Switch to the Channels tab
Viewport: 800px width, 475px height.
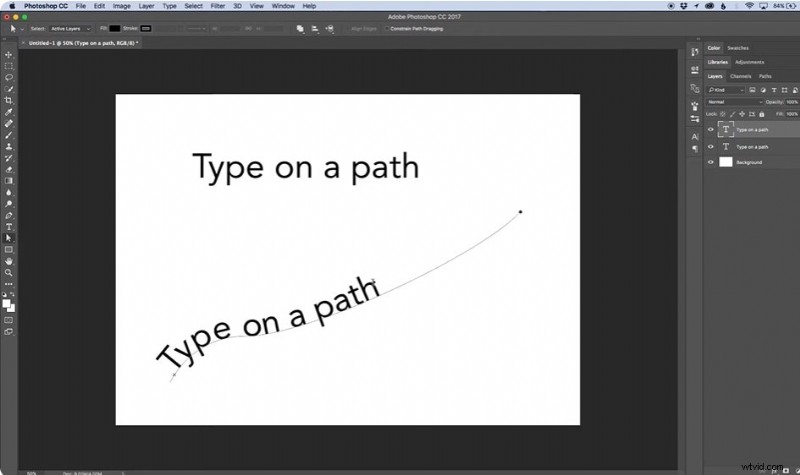[740, 77]
